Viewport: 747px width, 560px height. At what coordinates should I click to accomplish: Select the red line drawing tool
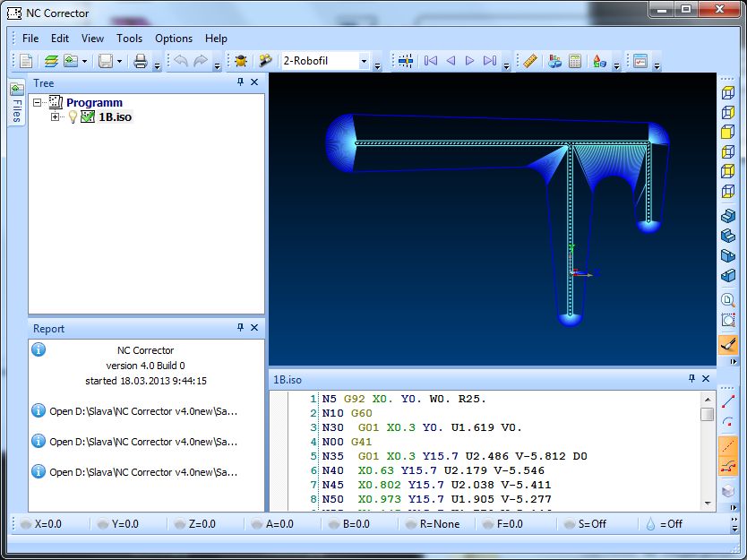coord(728,401)
